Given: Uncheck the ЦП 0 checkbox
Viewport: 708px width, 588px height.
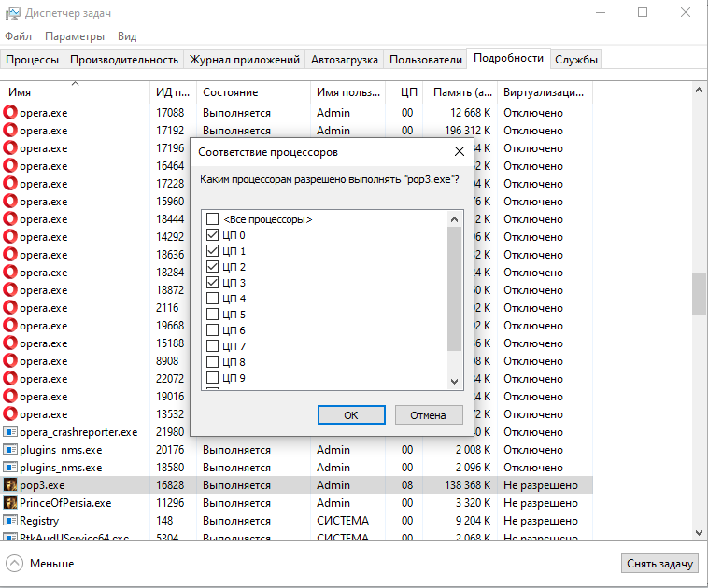Looking at the screenshot, I should (x=213, y=235).
